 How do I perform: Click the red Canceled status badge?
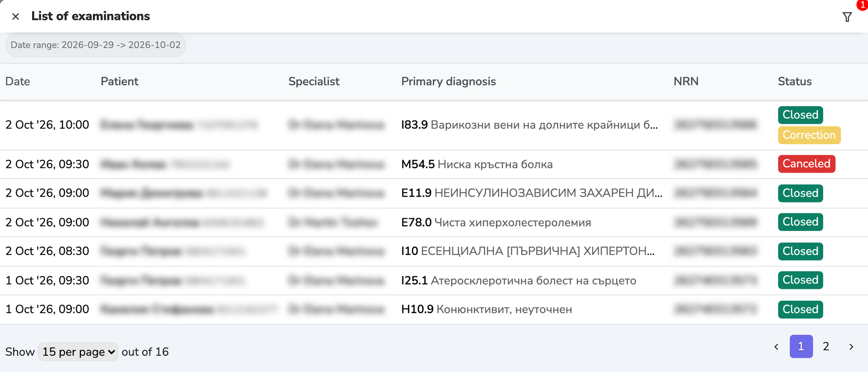pyautogui.click(x=807, y=164)
